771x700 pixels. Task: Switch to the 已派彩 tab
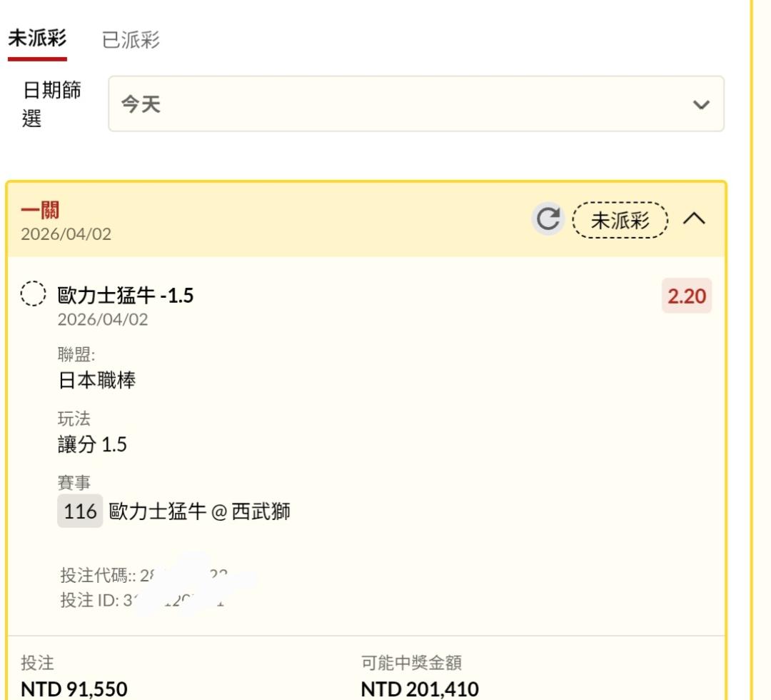(131, 41)
